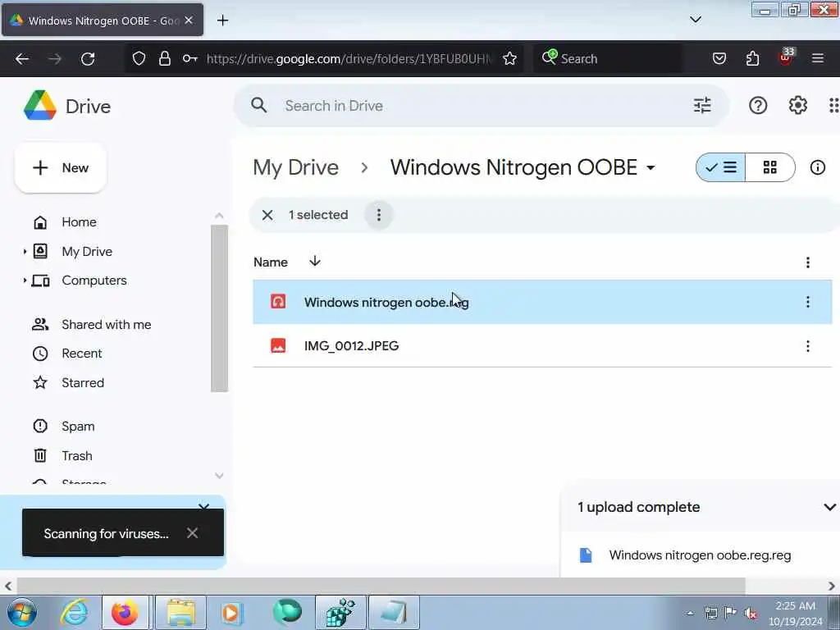
Task: Switch to grid layout view
Action: pos(769,167)
